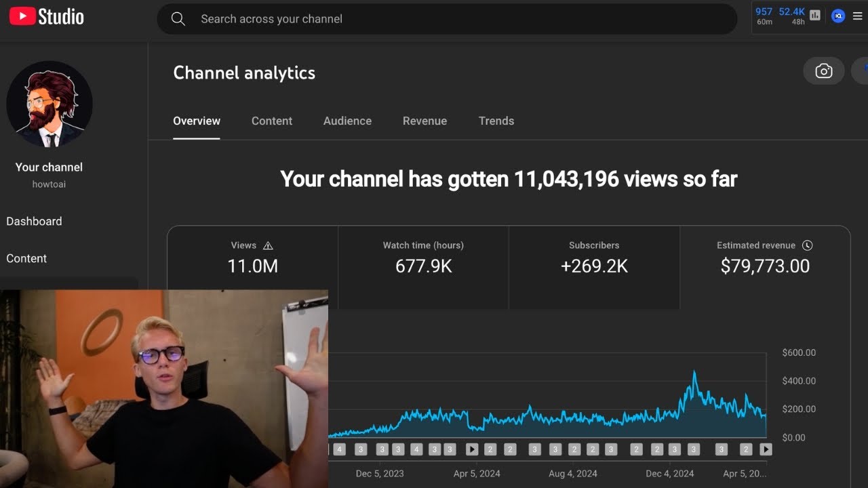
Task: Click the Apr 5, 2024 date label
Action: [477, 474]
